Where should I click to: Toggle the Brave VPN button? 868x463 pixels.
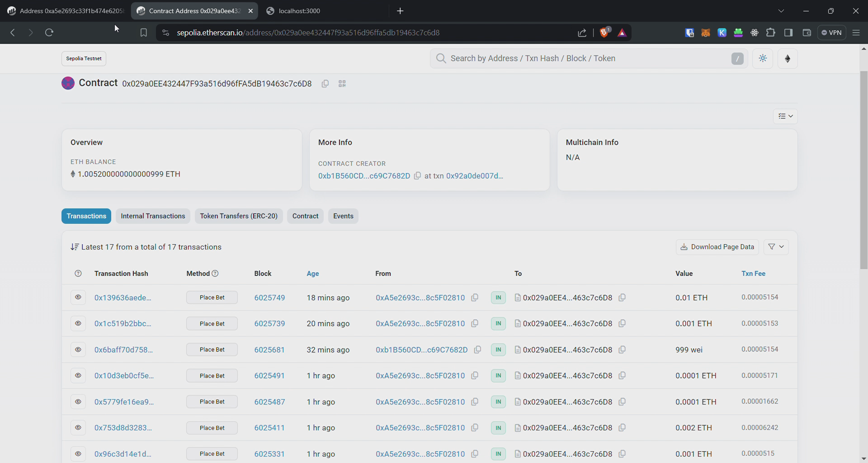[831, 33]
